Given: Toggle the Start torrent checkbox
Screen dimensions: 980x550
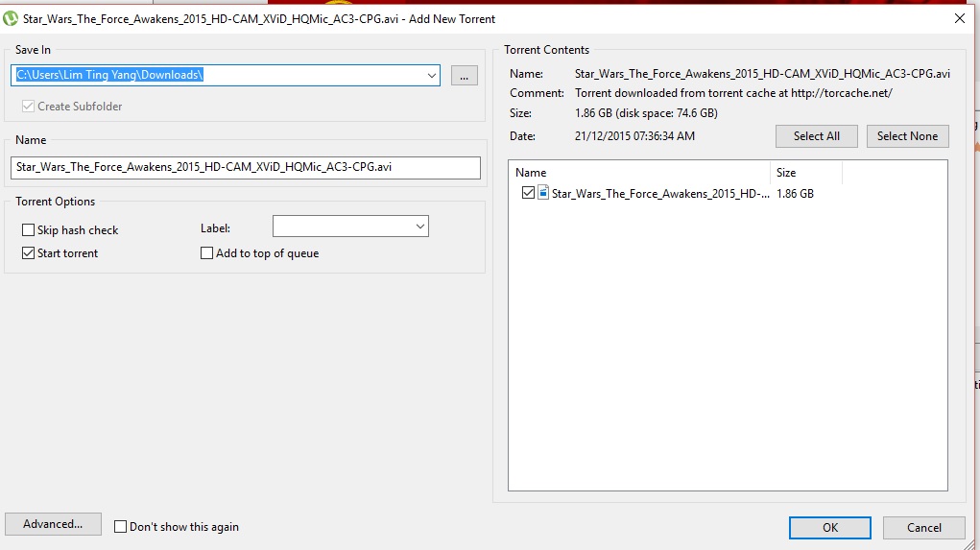Looking at the screenshot, I should coord(28,253).
